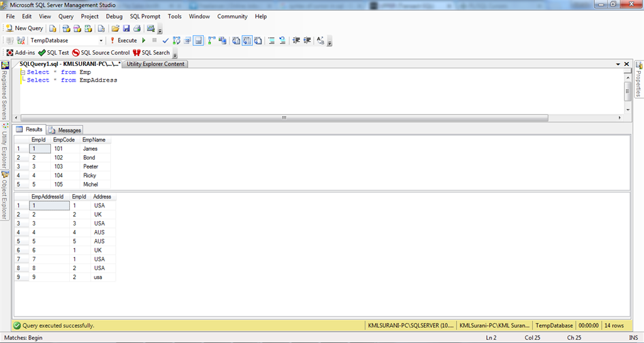Expand Add-ins toolbar options arrow

coord(175,54)
